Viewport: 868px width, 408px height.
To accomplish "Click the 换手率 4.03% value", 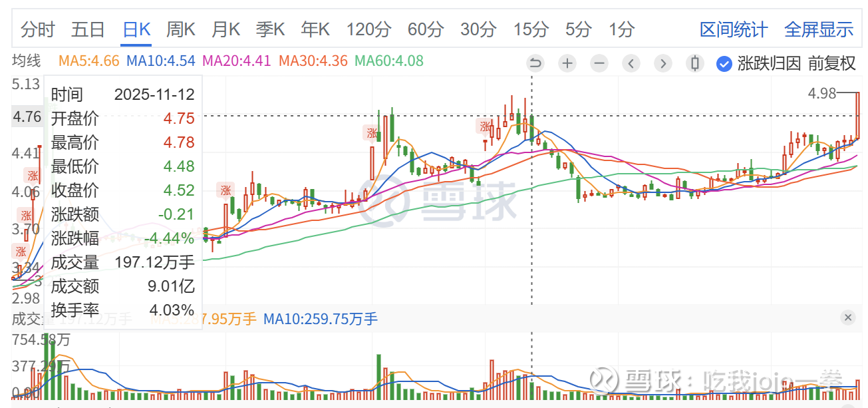I will (172, 310).
